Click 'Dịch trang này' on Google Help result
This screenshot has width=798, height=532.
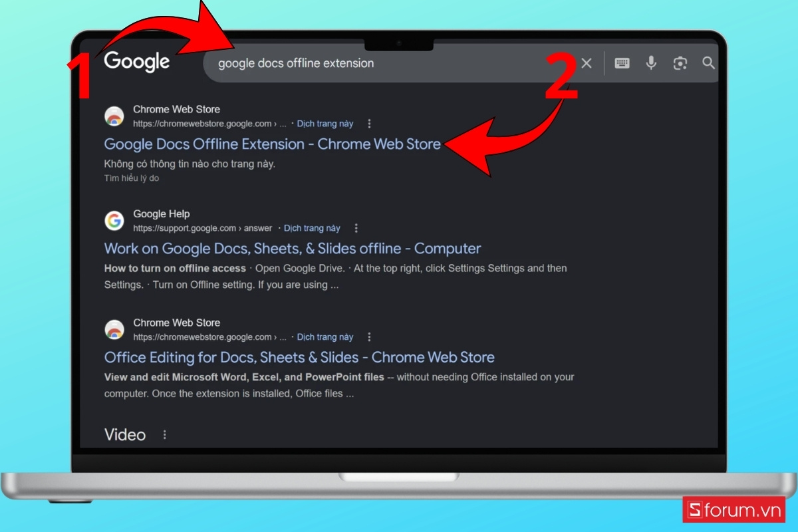[312, 228]
